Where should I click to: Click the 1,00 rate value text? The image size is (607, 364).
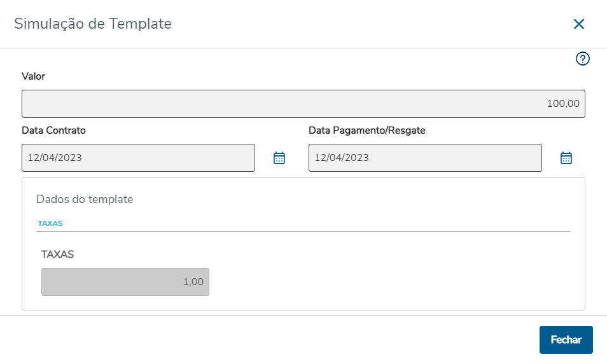click(193, 282)
